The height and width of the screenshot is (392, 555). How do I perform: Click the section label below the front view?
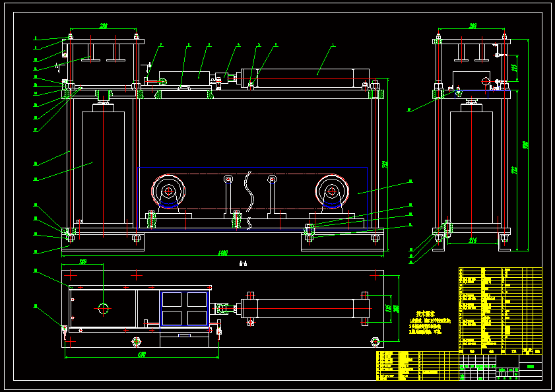243,263
